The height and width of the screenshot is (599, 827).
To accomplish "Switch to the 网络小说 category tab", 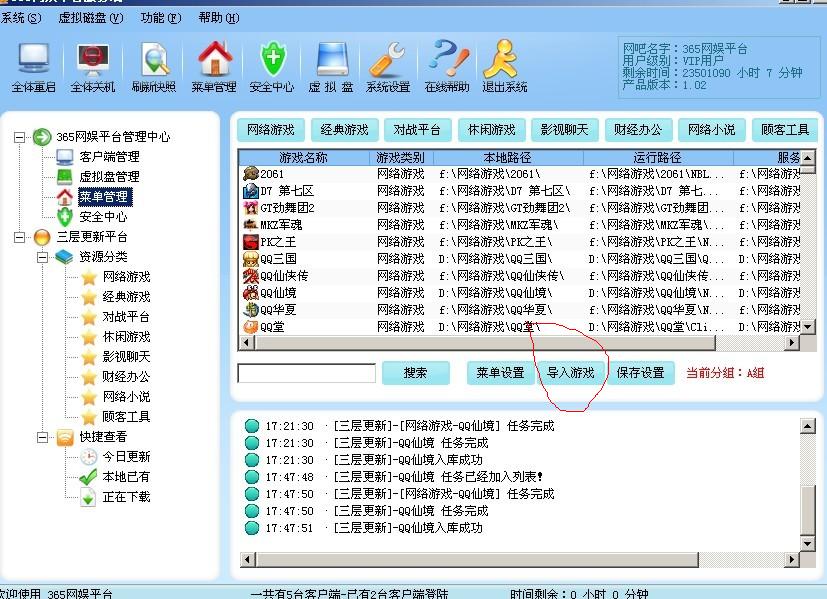I will pos(711,130).
